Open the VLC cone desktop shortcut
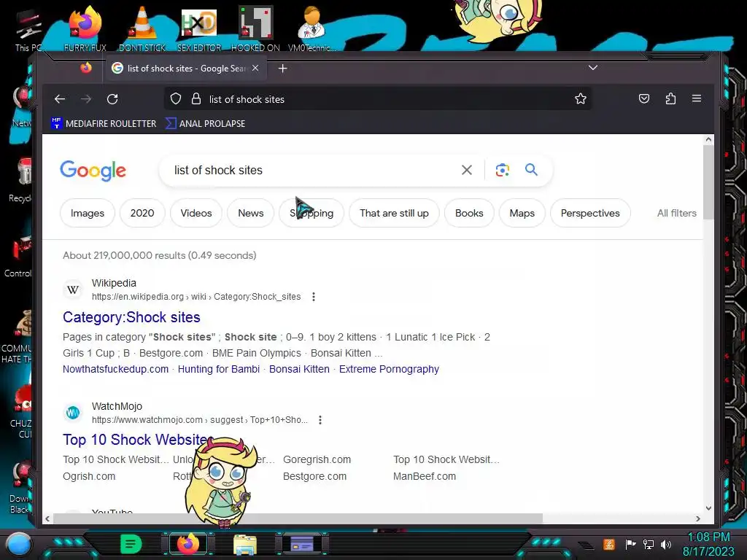 142,28
